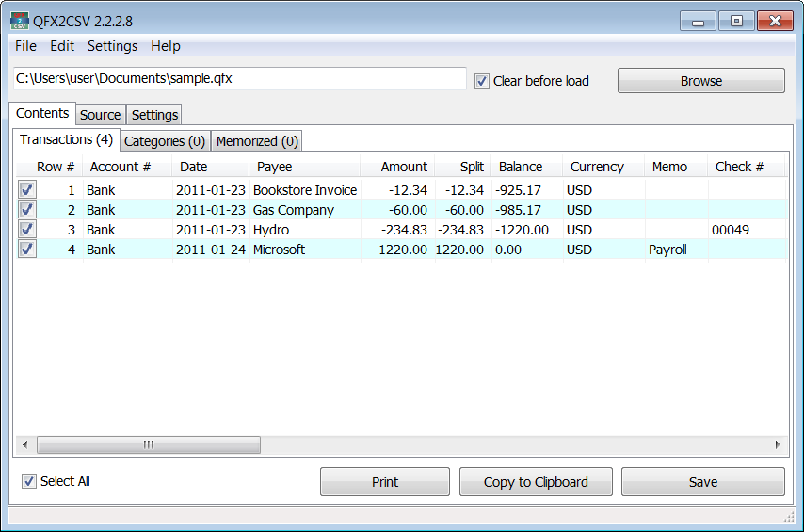Image resolution: width=804 pixels, height=532 pixels.
Task: Toggle the Select All checkbox
Action: 28,481
